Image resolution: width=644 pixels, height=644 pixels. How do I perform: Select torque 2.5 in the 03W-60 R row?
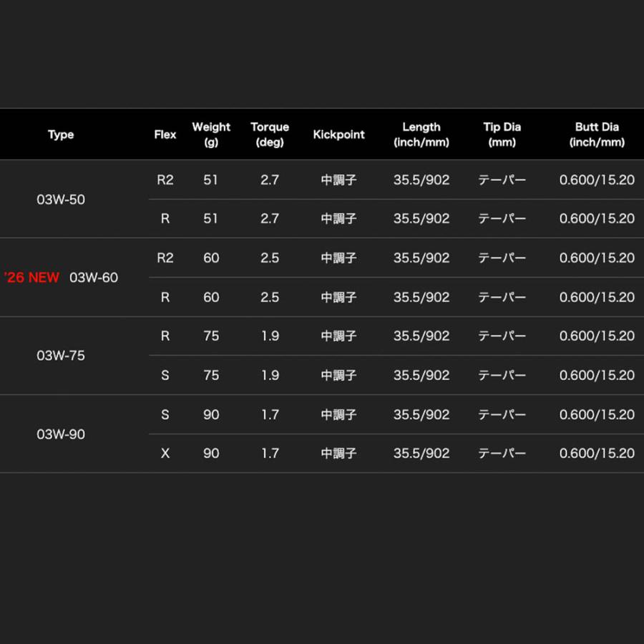[270, 298]
